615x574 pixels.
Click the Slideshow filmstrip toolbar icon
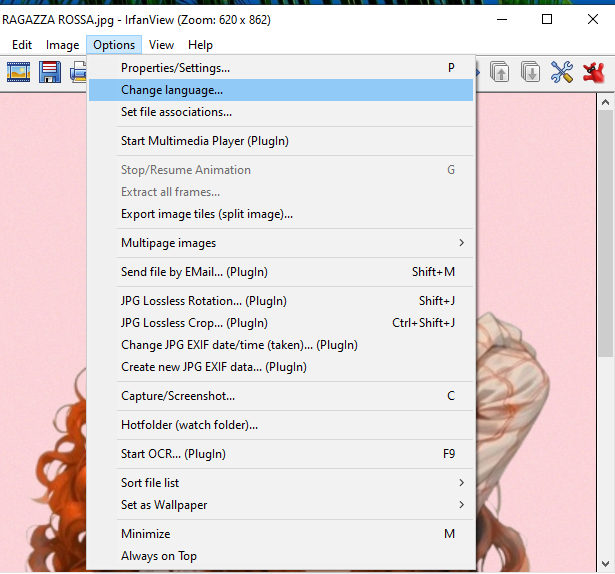click(18, 72)
